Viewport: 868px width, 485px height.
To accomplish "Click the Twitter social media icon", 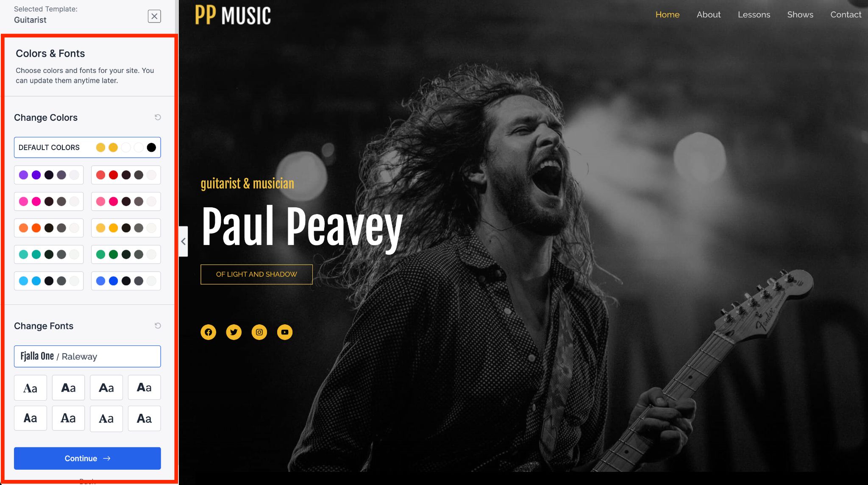I will click(234, 332).
